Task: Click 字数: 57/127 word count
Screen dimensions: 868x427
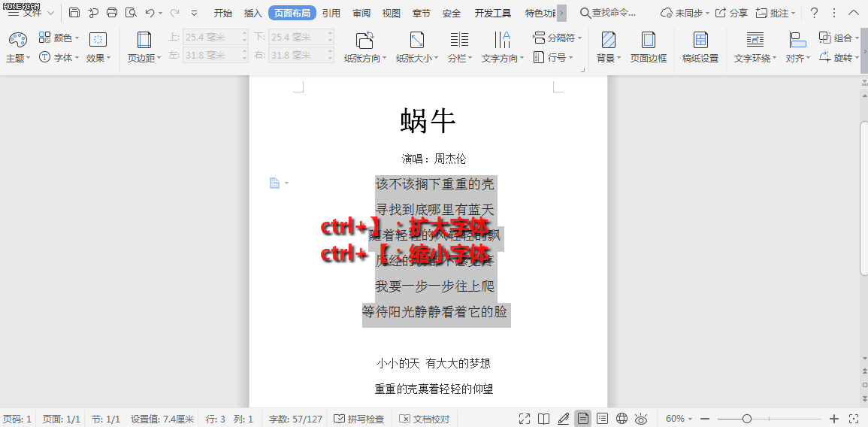Action: click(x=295, y=419)
